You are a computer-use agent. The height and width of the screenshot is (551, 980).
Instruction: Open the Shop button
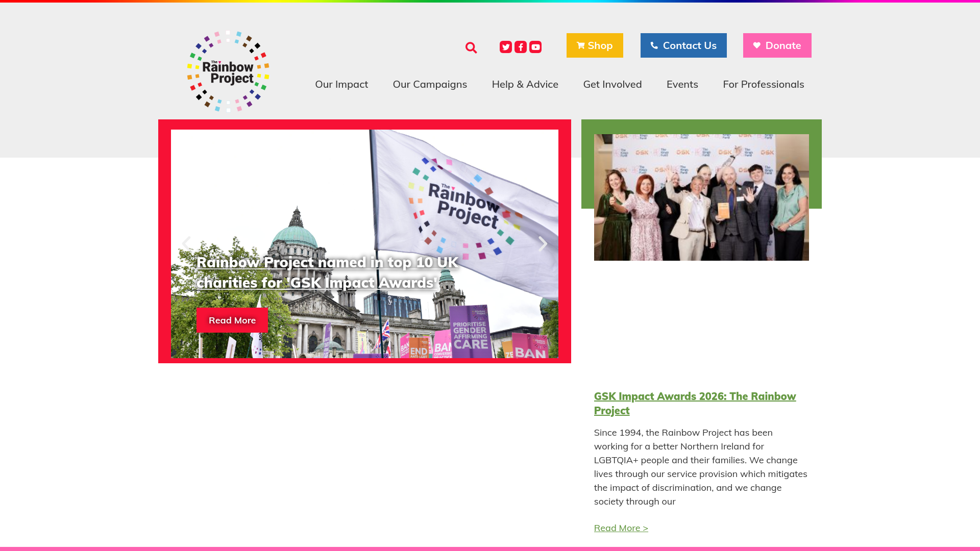595,45
